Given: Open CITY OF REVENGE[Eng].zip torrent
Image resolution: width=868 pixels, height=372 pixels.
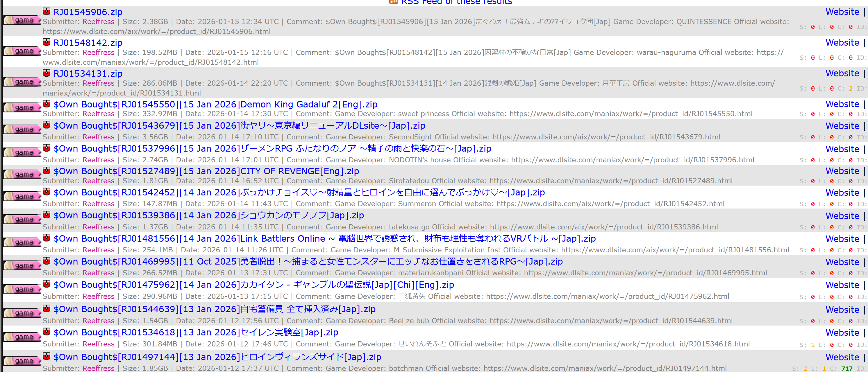Looking at the screenshot, I should [206, 171].
